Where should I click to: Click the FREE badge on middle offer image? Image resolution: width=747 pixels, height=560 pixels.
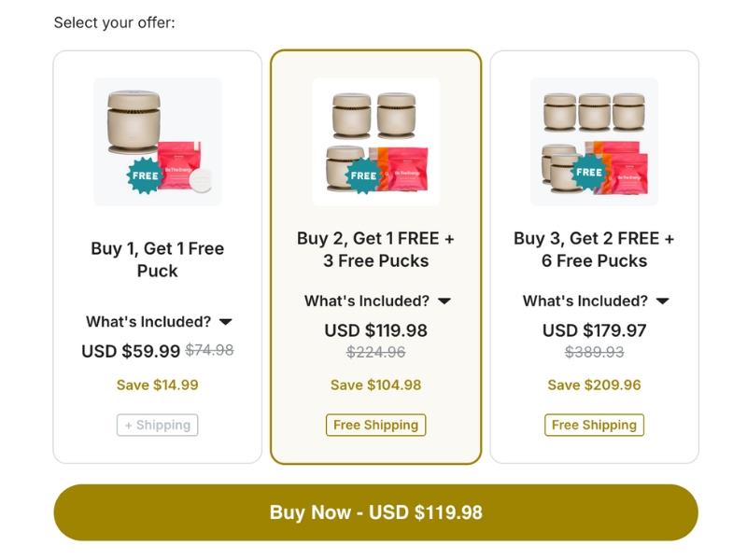click(x=363, y=175)
